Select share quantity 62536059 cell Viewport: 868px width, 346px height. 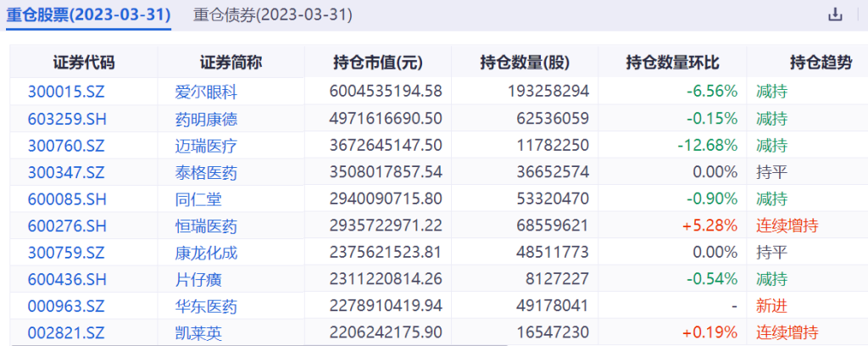point(553,119)
